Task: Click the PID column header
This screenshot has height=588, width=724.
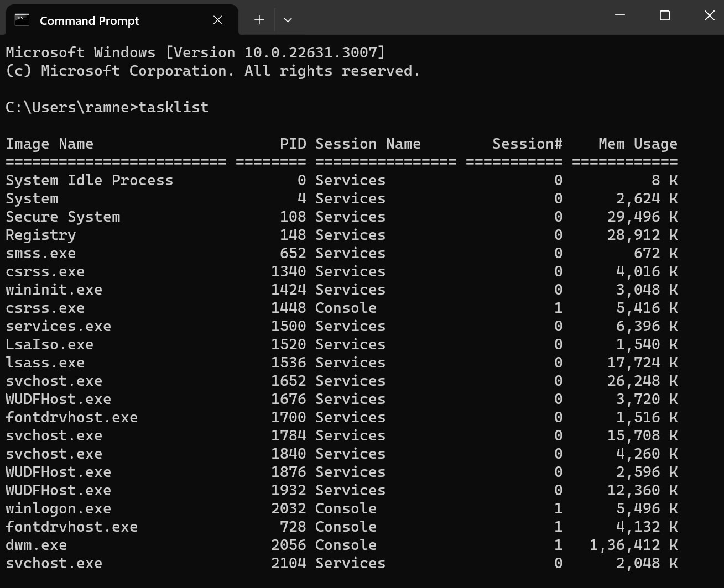Action: click(293, 144)
